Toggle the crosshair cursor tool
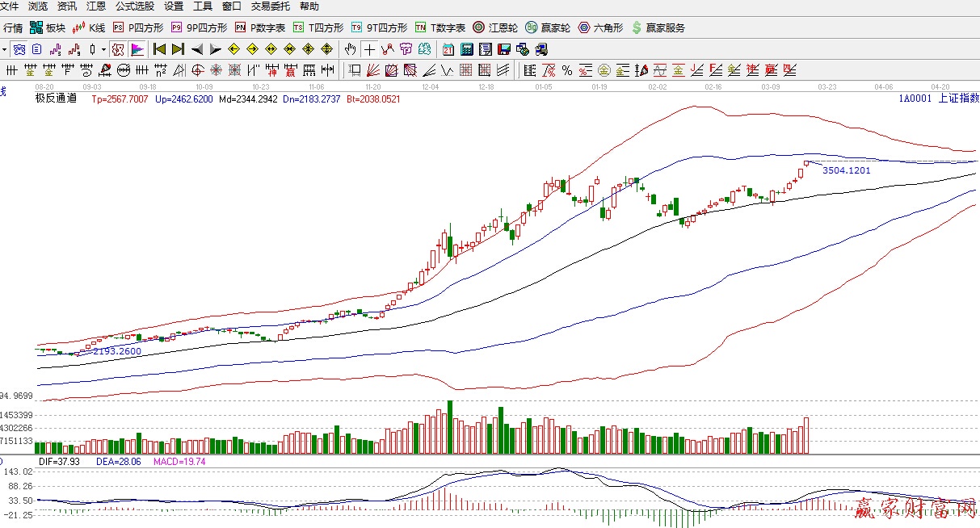980x528 pixels. pos(369,49)
